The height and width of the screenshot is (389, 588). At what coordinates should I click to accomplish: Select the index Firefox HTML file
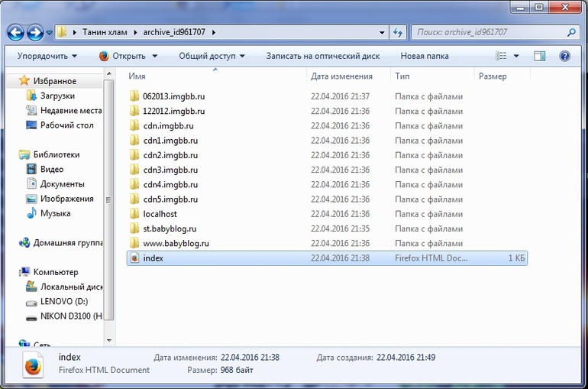pos(153,258)
